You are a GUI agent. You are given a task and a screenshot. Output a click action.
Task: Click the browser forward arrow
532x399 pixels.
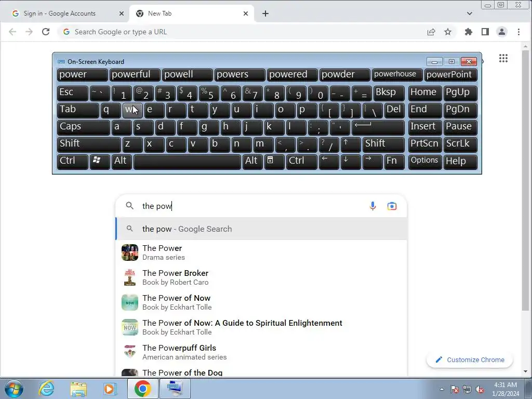pos(29,32)
